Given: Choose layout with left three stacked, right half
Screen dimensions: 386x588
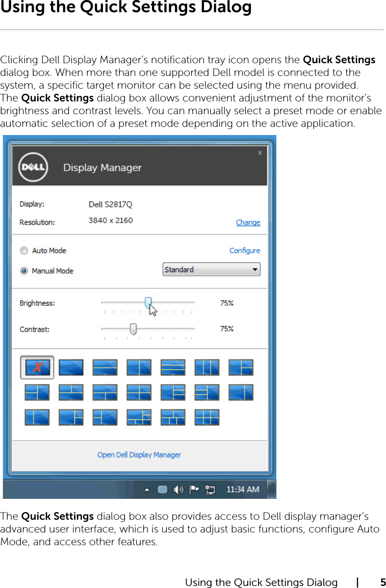Looking at the screenshot, I should 207,392.
